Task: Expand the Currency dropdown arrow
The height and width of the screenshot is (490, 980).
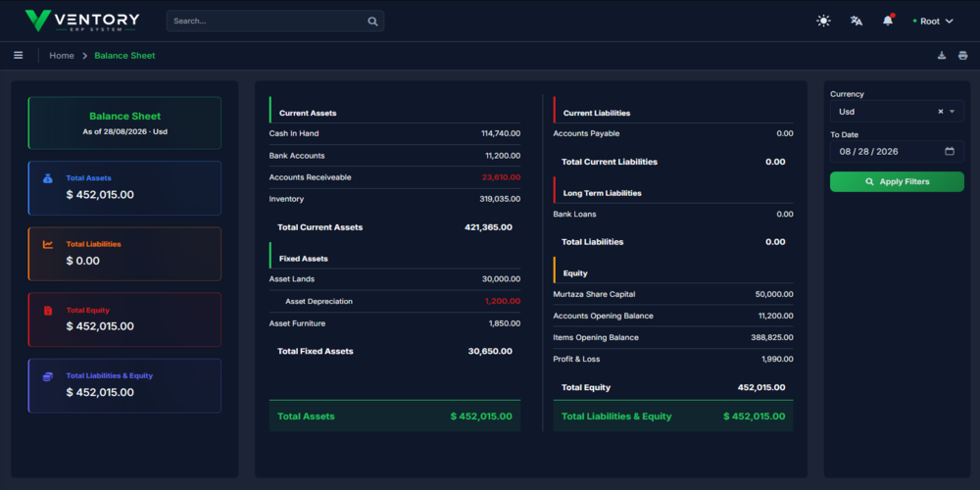Action: click(953, 112)
